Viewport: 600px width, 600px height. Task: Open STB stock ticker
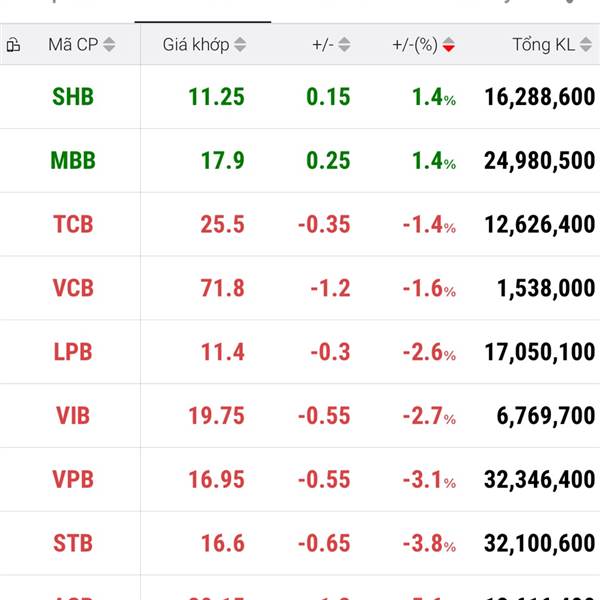click(73, 543)
